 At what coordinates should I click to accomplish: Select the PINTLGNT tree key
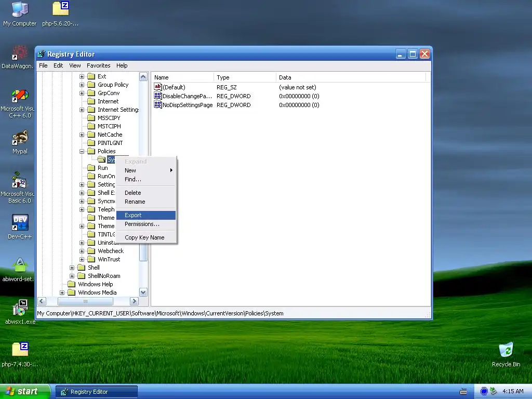click(110, 143)
